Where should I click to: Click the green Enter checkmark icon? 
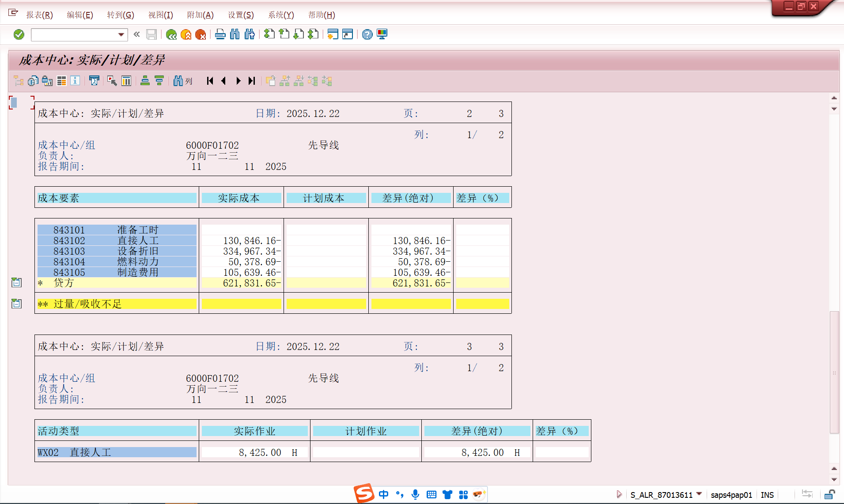[x=19, y=34]
